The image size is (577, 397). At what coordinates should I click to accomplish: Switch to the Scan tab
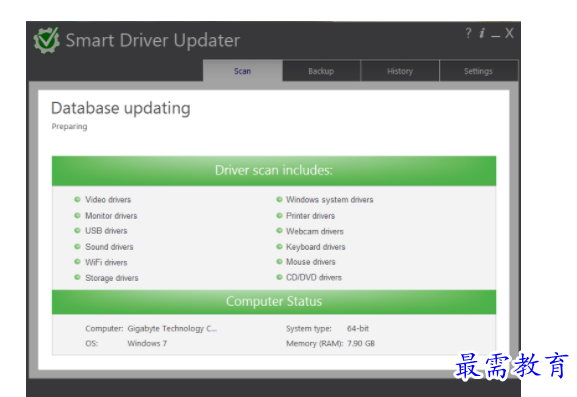[243, 71]
